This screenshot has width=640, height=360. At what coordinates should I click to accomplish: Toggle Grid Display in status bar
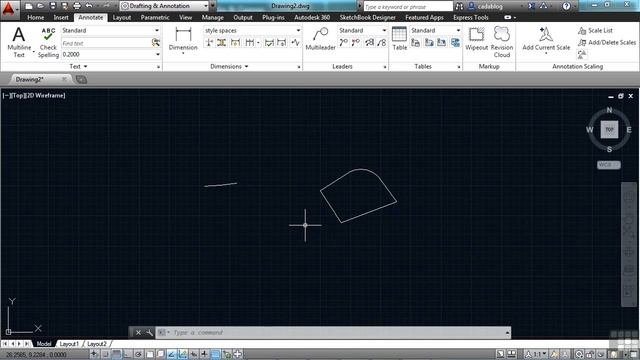[x=116, y=354]
